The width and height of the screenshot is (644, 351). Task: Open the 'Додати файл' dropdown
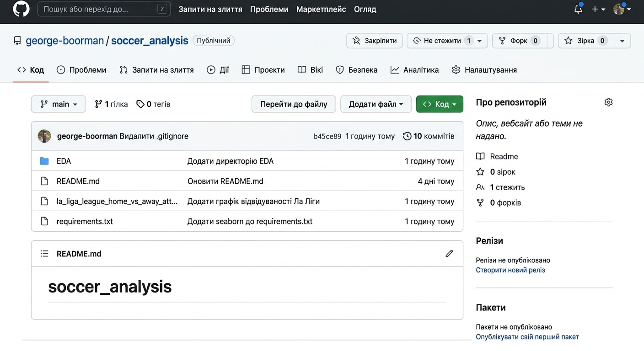(376, 104)
